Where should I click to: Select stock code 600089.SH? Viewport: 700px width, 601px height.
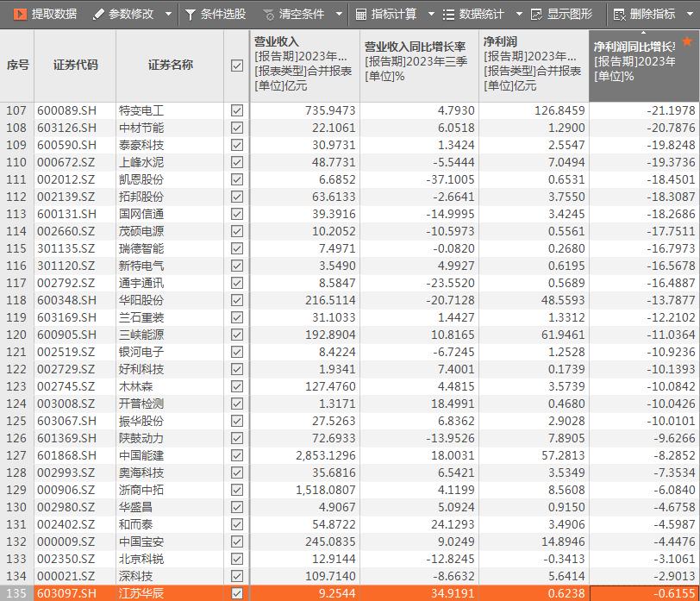[66, 110]
